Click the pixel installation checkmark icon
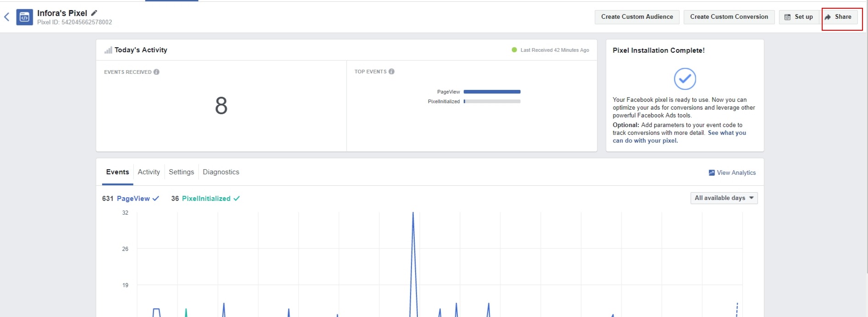 coord(685,79)
